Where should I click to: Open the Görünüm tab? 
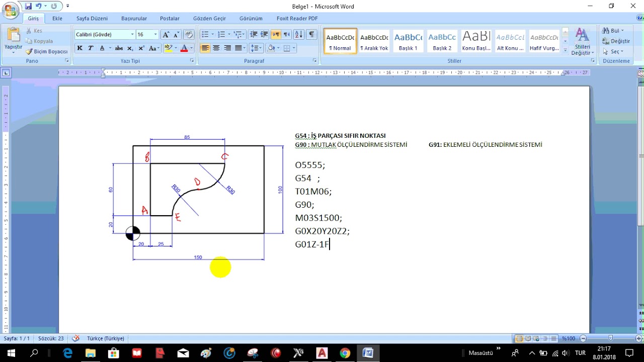point(251,19)
